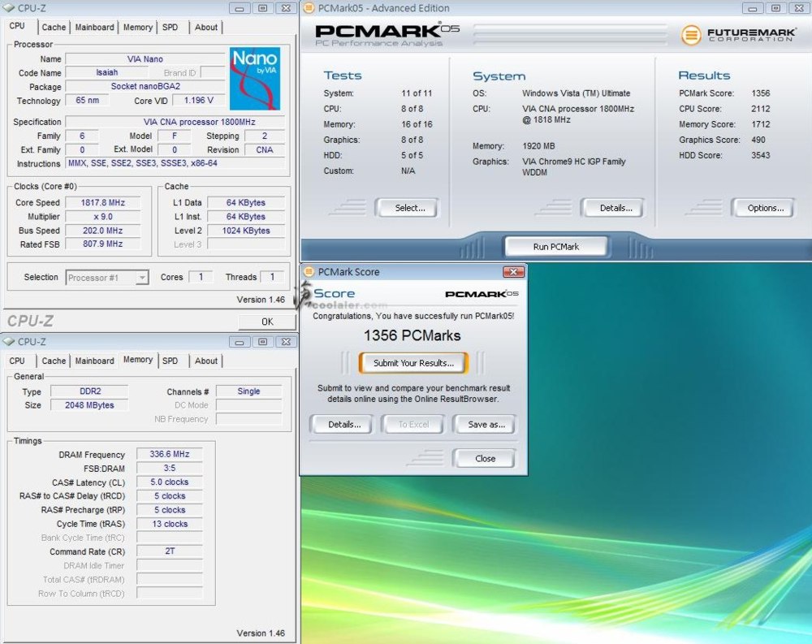Click Level 2 1024 KBytes cache value

coord(246,231)
